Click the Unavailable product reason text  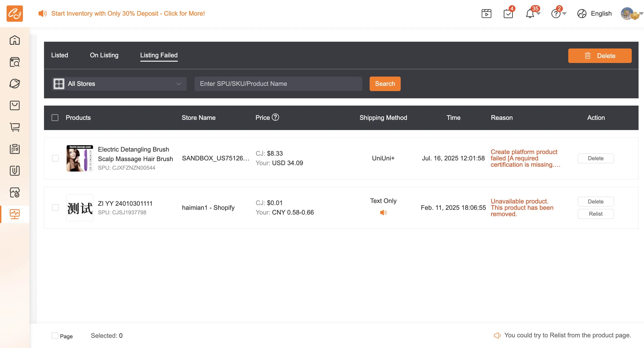pyautogui.click(x=522, y=208)
